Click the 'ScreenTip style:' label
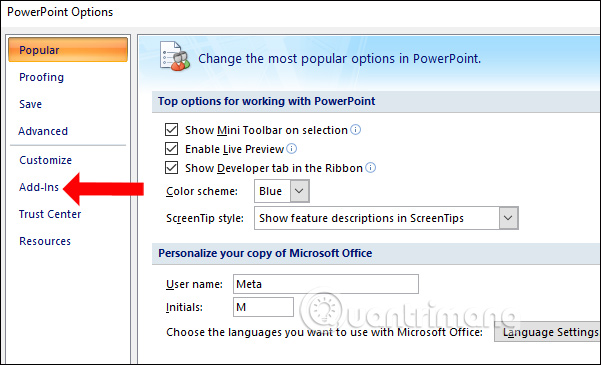601x365 pixels. (x=205, y=219)
